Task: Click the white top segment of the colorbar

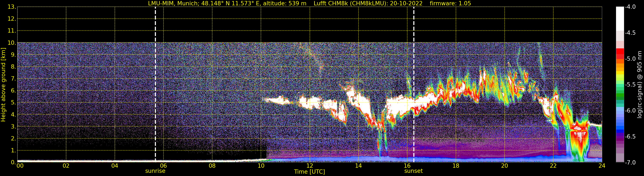Action: pos(620,19)
